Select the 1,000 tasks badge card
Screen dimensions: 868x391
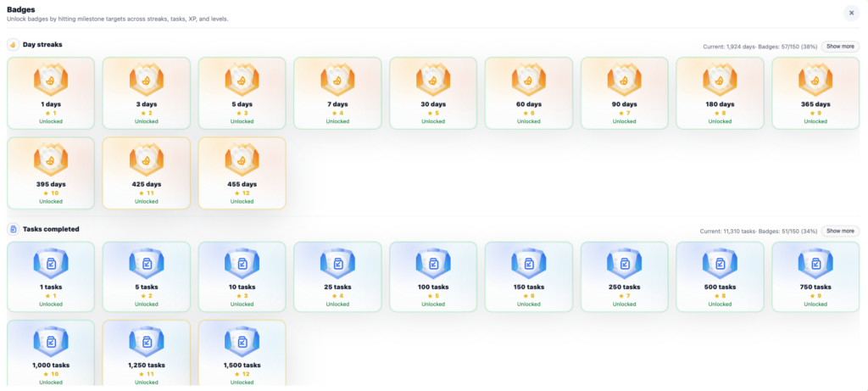[x=51, y=355]
